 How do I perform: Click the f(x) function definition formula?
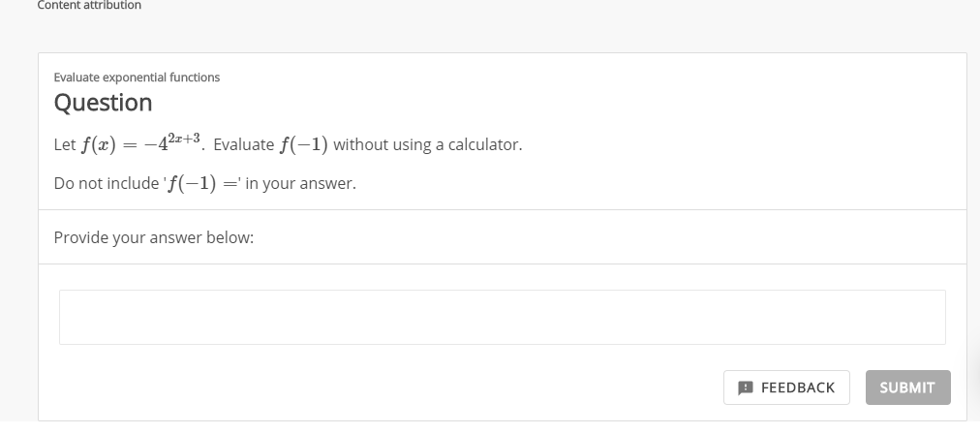pos(140,143)
